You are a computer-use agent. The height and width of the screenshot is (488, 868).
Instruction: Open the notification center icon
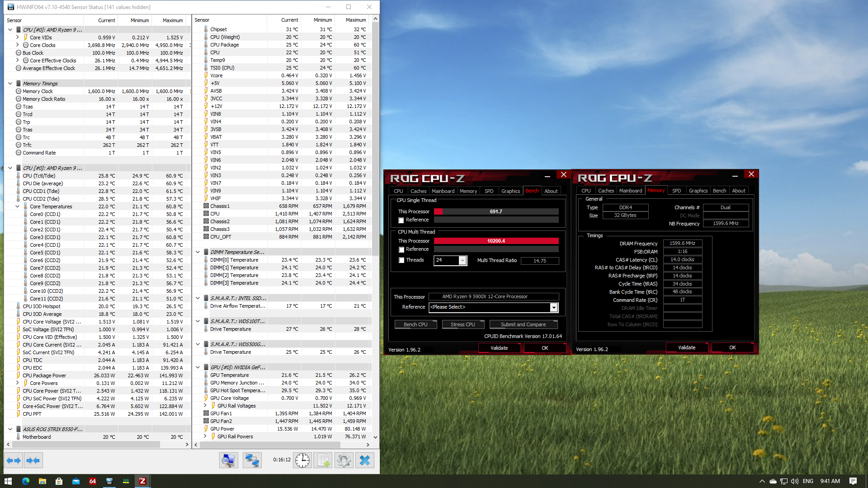pos(853,481)
